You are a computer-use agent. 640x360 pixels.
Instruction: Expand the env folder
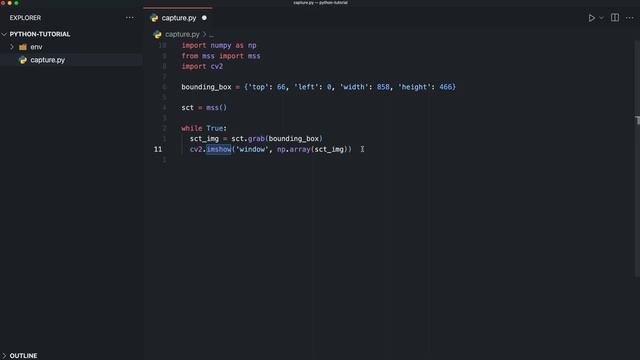click(x=12, y=47)
